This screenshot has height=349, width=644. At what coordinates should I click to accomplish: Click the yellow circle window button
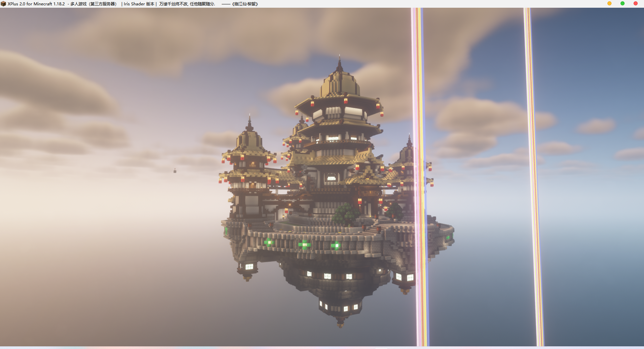coord(609,4)
